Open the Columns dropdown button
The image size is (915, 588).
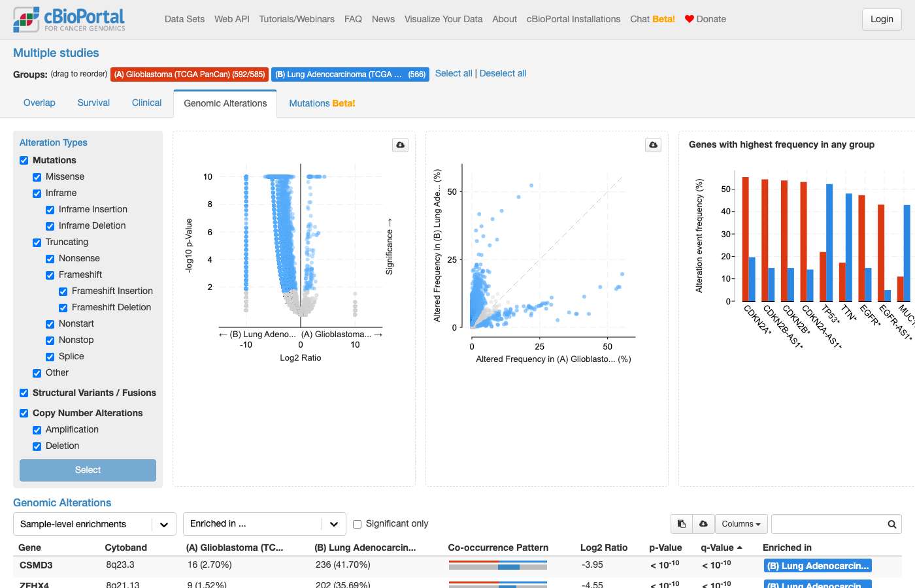[740, 524]
